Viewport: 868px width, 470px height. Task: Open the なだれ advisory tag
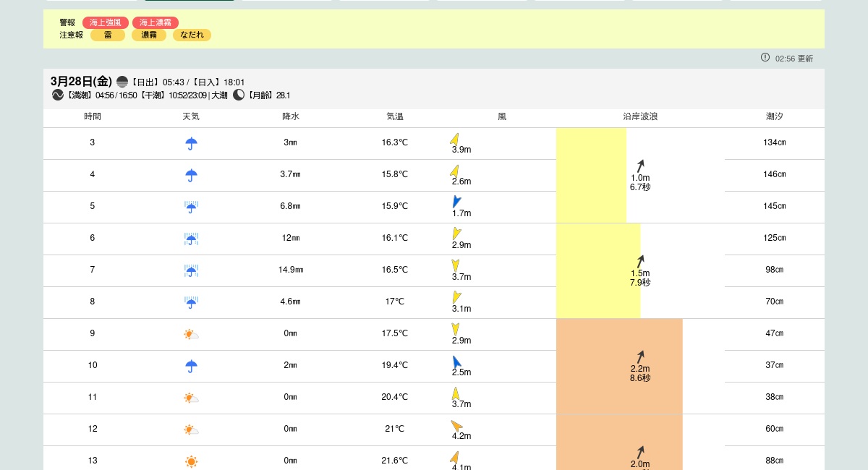click(192, 35)
